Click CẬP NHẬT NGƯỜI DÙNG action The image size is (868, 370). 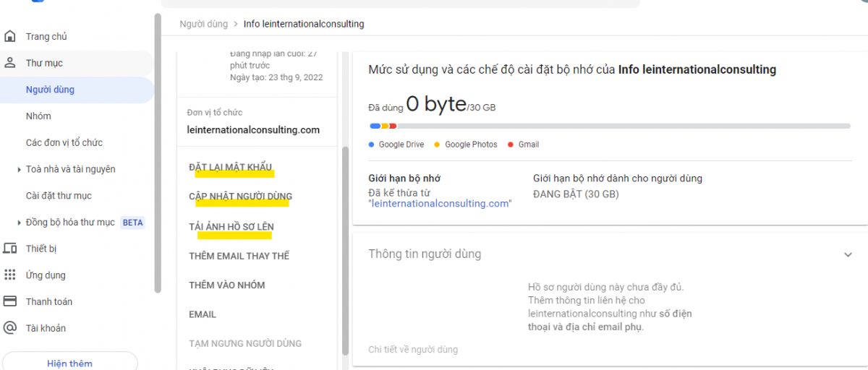240,197
